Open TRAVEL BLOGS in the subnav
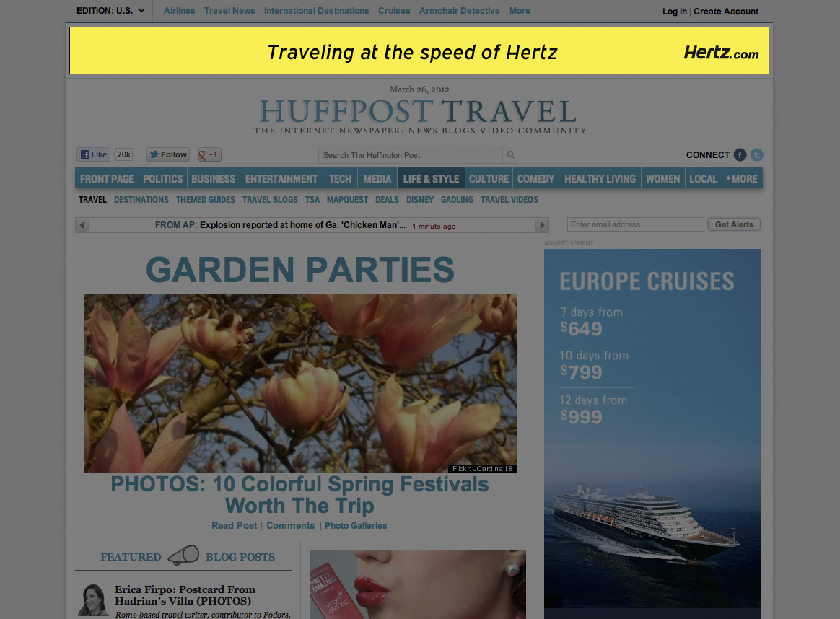840x619 pixels. point(270,200)
